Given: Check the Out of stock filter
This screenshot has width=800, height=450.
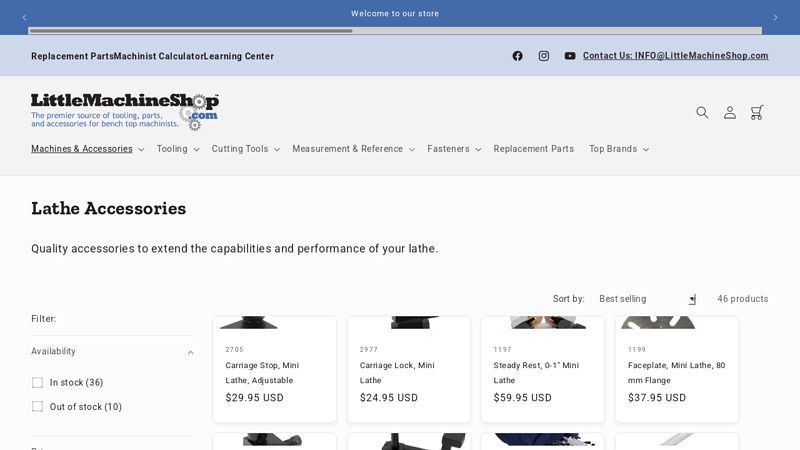Looking at the screenshot, I should [x=38, y=407].
